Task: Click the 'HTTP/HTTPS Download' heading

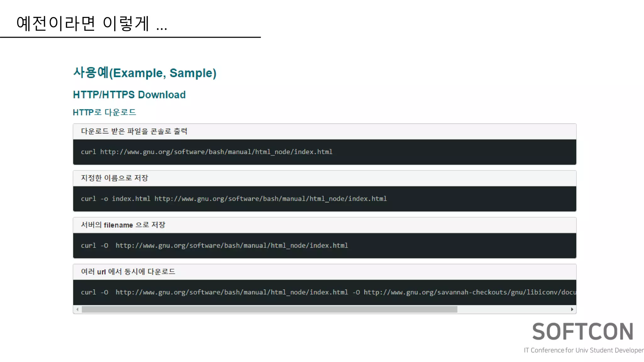Action: 129,95
